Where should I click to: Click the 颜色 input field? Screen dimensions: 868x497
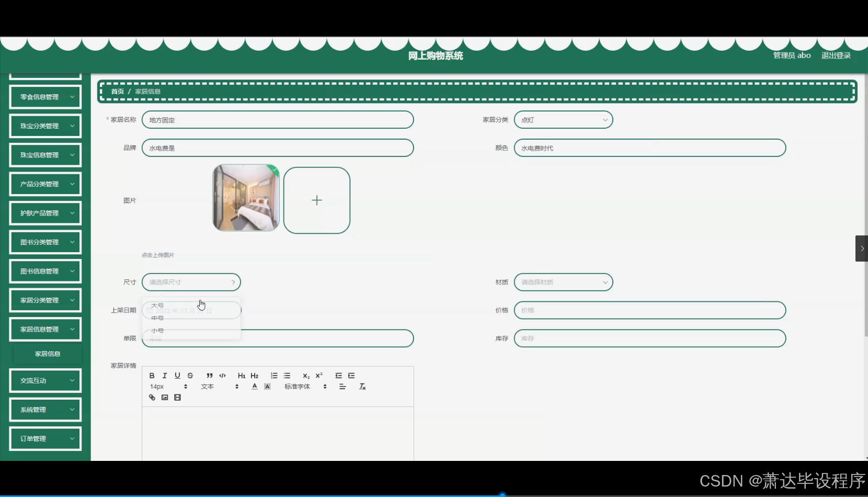(650, 148)
